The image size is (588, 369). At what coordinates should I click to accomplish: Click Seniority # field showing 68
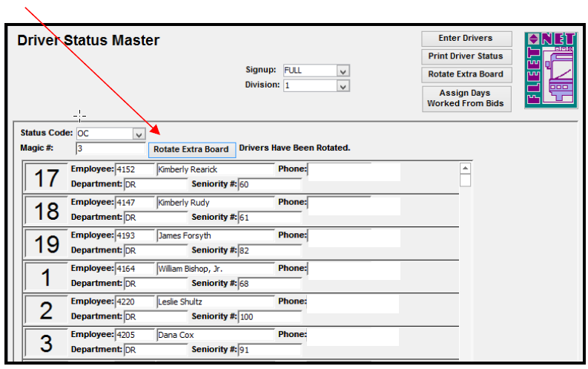[x=269, y=284]
